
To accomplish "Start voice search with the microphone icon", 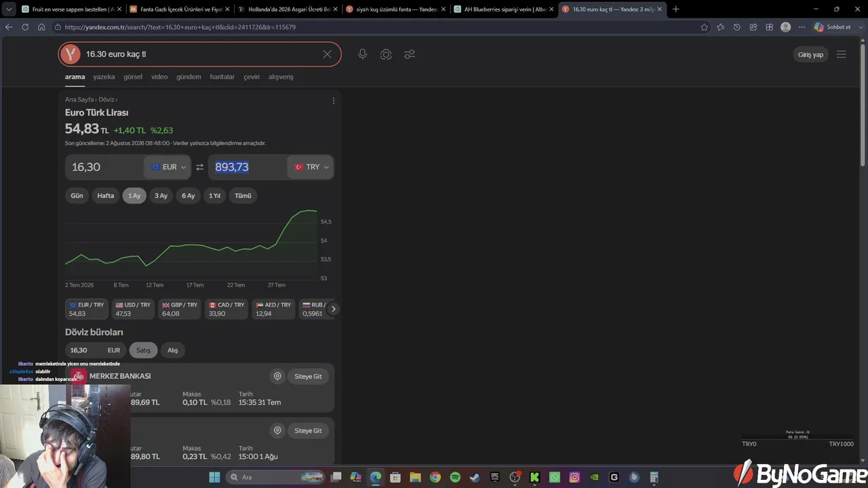I will coord(363,54).
